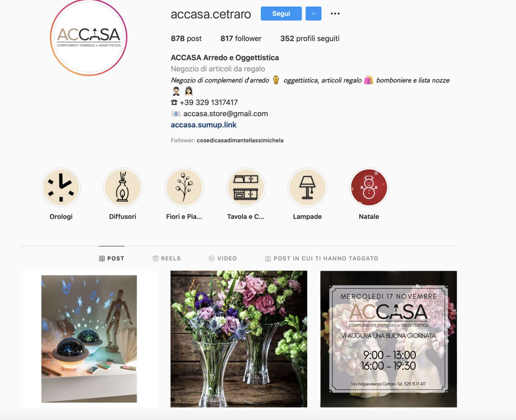Open the Orologi story highlight

pos(61,187)
